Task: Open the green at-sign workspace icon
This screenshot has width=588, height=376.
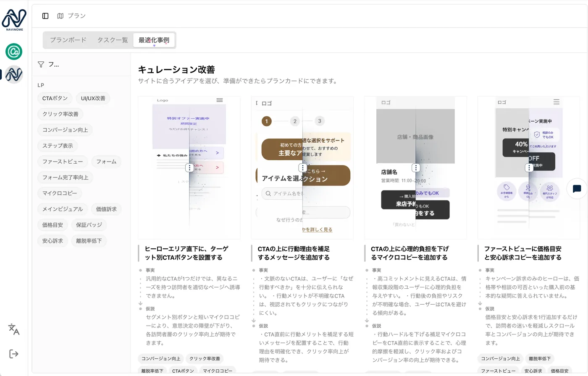Action: (x=14, y=52)
